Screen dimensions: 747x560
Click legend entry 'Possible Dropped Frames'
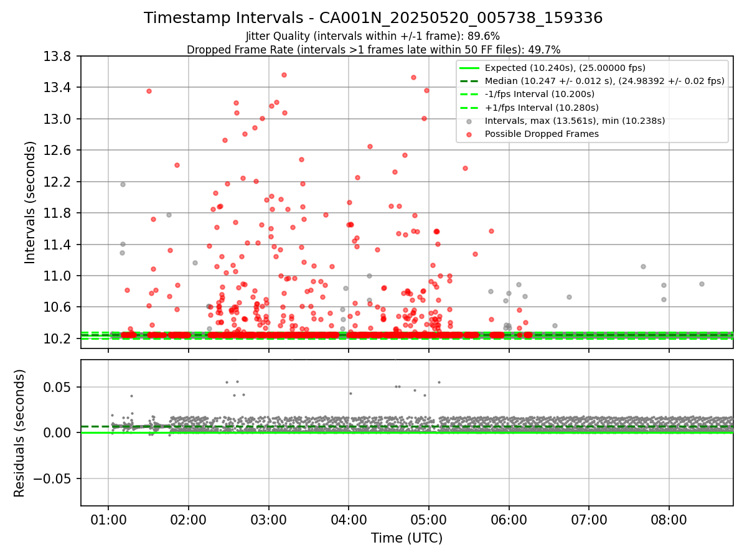pyautogui.click(x=542, y=134)
